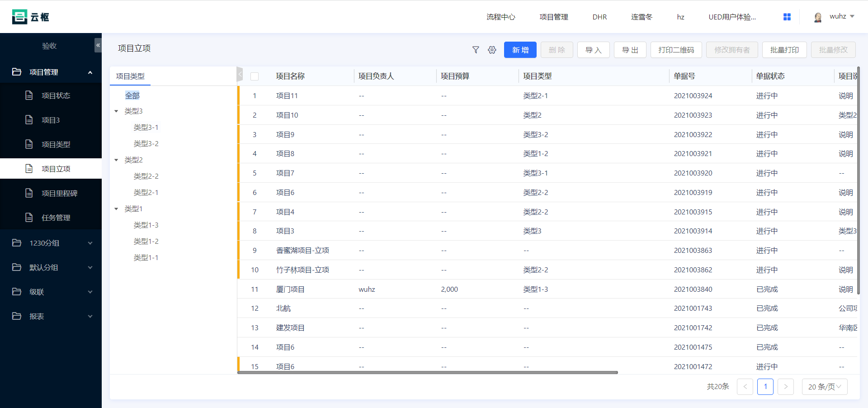Viewport: 868px width, 408px height.
Task: Open hz in top navigation
Action: (x=681, y=17)
